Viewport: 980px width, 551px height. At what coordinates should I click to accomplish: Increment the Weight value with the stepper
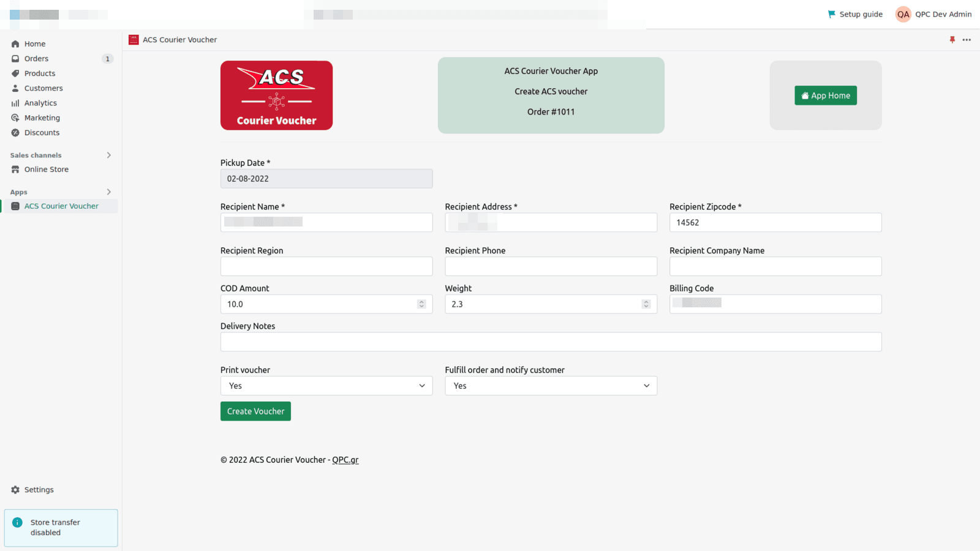[646, 301]
